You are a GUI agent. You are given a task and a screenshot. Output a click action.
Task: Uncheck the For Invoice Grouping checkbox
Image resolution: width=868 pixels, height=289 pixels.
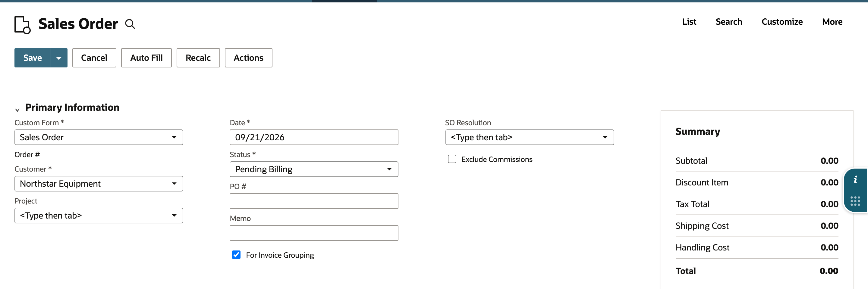tap(236, 255)
